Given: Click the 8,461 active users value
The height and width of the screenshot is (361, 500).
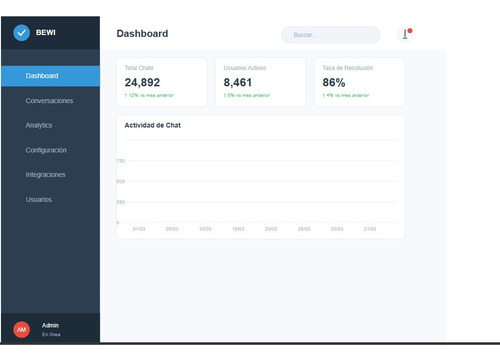Looking at the screenshot, I should pyautogui.click(x=238, y=82).
